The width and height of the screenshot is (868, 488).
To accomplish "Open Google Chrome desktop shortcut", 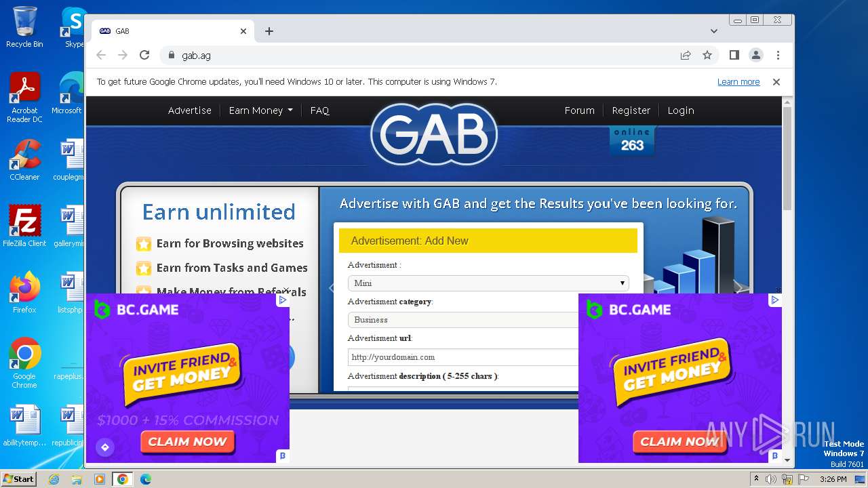I will (x=24, y=363).
